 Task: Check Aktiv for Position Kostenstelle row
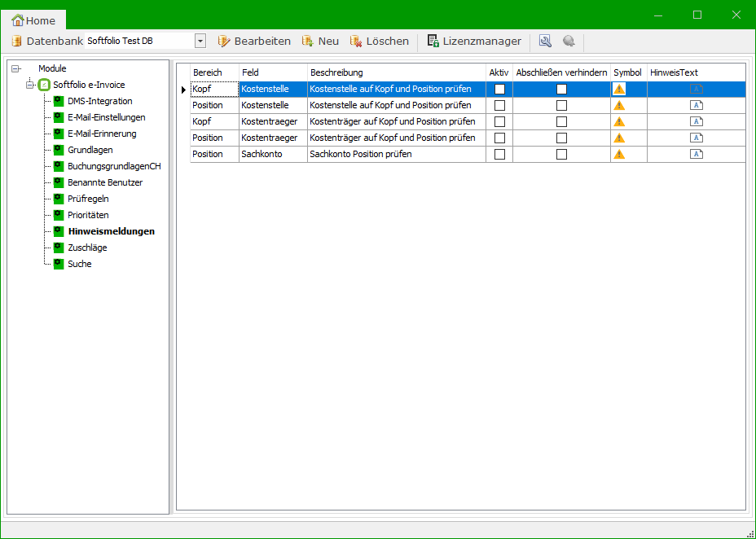[x=499, y=105]
